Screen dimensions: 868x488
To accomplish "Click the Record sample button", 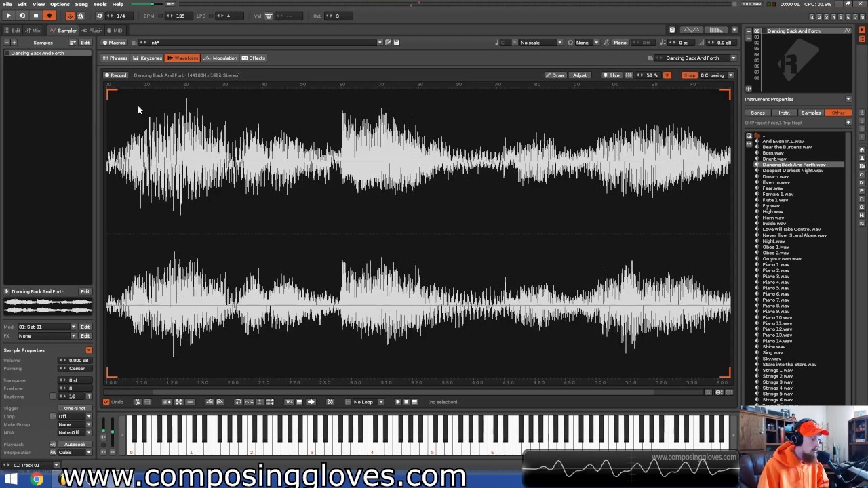I will pos(115,75).
